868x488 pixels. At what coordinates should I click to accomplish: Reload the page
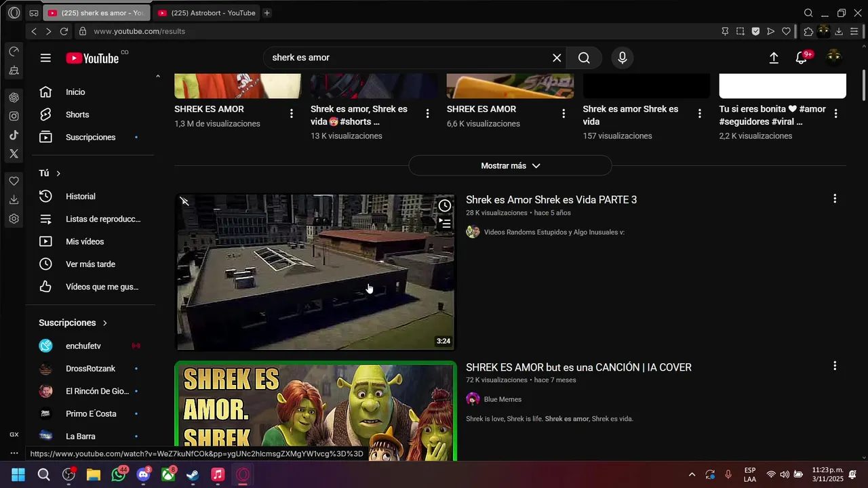click(64, 31)
